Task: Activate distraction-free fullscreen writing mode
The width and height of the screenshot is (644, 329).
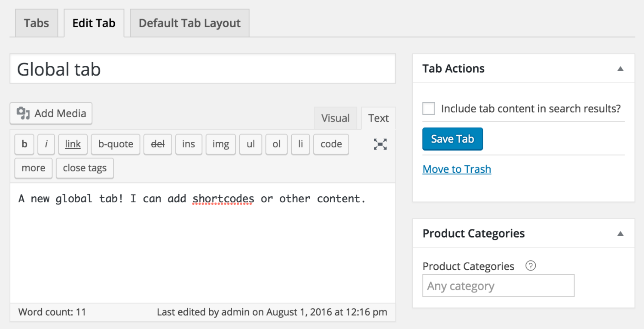Action: tap(379, 144)
